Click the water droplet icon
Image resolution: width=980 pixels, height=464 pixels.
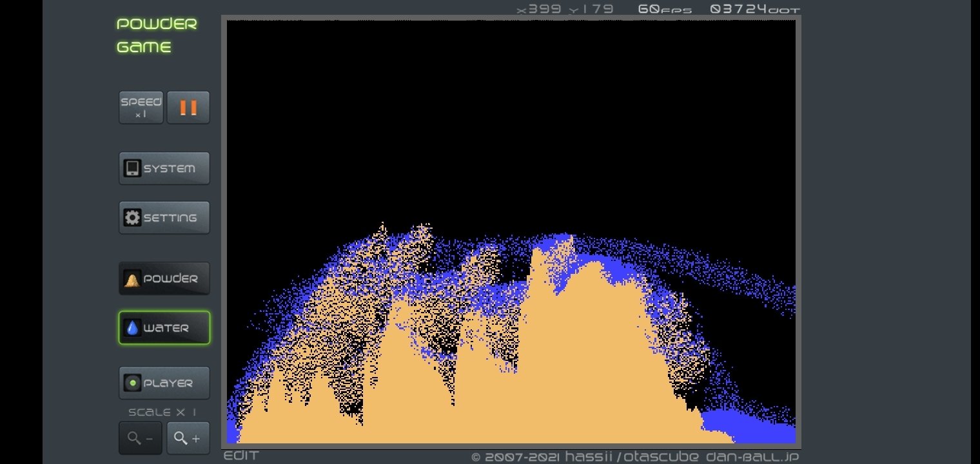pyautogui.click(x=132, y=328)
